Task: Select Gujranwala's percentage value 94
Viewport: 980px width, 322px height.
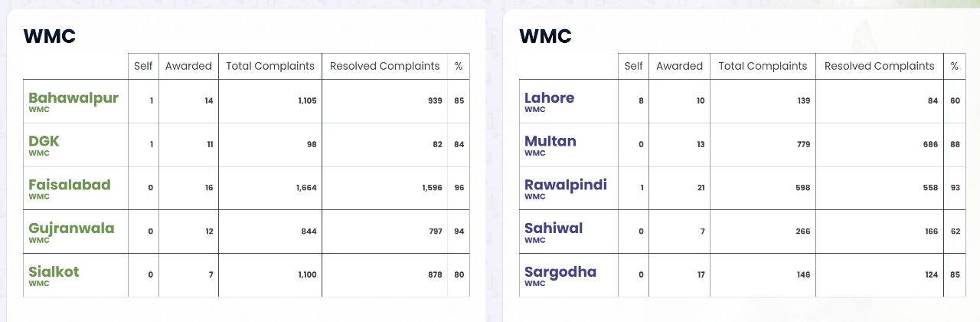Action: [x=459, y=232]
